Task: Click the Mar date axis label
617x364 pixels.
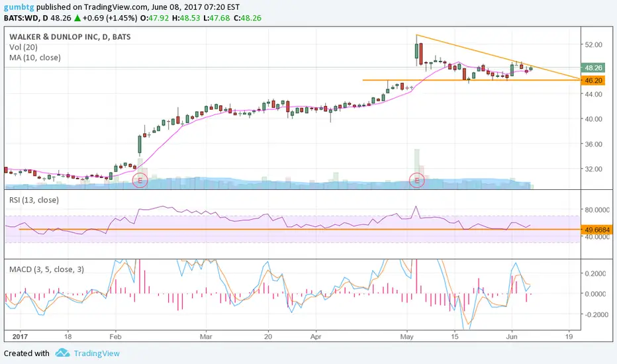Action: (206, 337)
